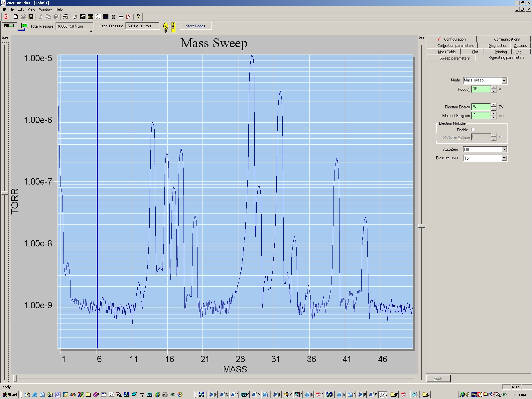Viewport: 532px width, 399px height.
Task: Increase Filament Emission with the up arrow
Action: coord(493,114)
